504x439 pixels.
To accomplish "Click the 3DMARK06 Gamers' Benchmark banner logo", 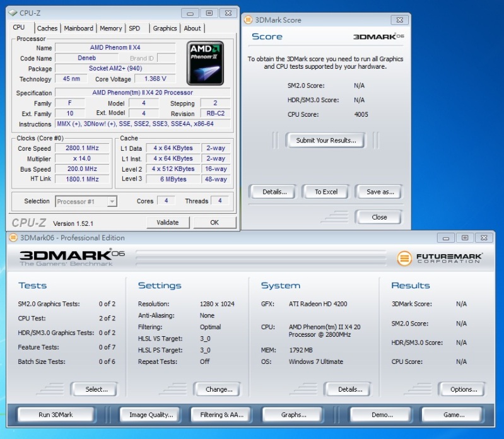I will tap(72, 257).
